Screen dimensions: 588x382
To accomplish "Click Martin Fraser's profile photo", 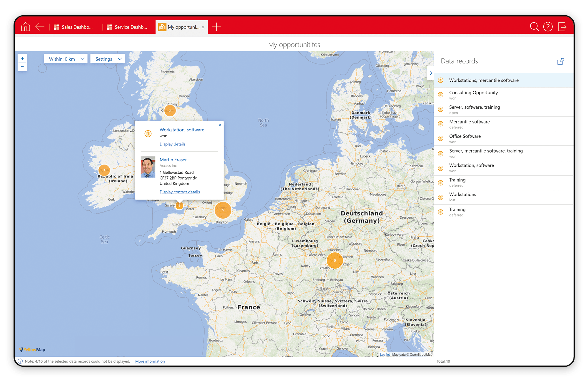I will (148, 167).
